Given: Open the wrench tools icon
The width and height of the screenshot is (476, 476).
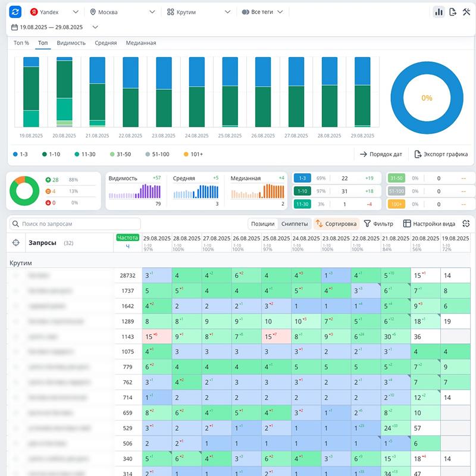Looking at the screenshot, I should (466, 12).
